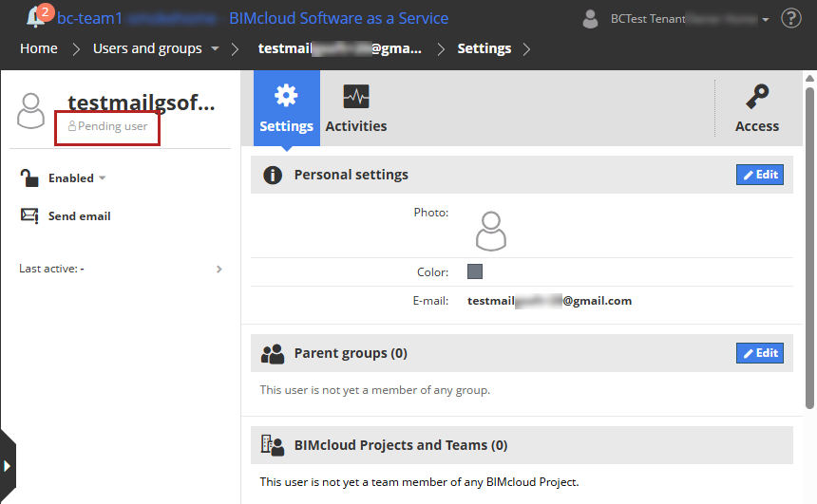The width and height of the screenshot is (817, 504).
Task: Select the Settings tab
Action: coord(286,109)
